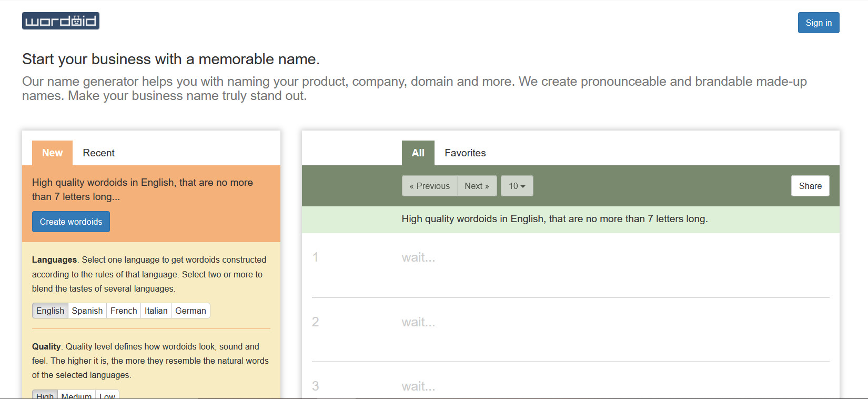The image size is (868, 399).
Task: Go to Next results page
Action: (x=477, y=186)
